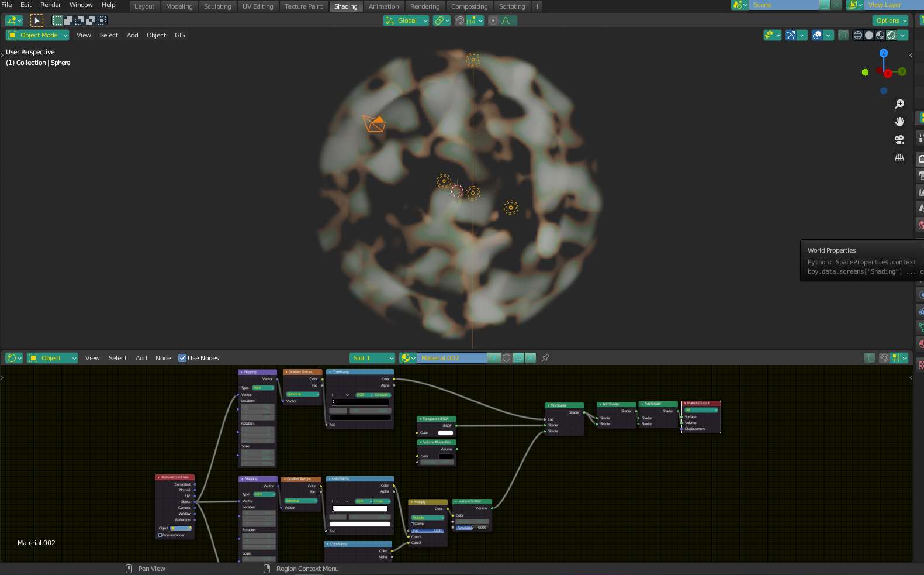Click the blue Z axis on the gizmo

pyautogui.click(x=884, y=53)
